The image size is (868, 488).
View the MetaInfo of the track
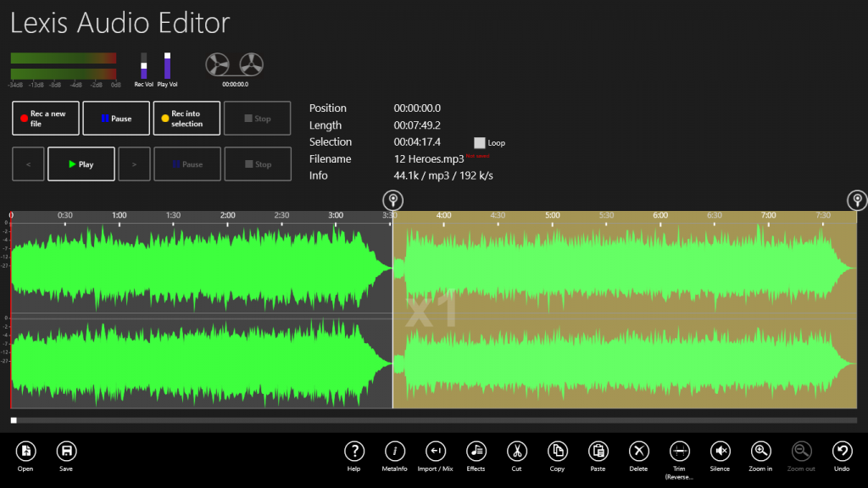coord(394,452)
